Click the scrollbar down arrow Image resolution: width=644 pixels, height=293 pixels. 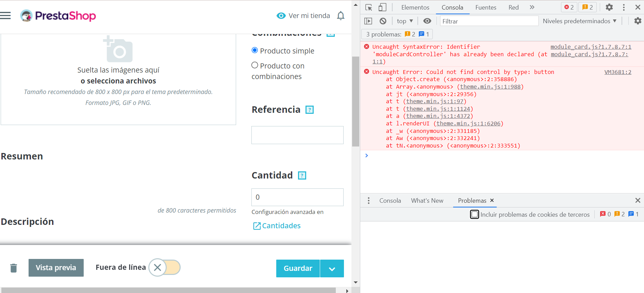[x=356, y=282]
